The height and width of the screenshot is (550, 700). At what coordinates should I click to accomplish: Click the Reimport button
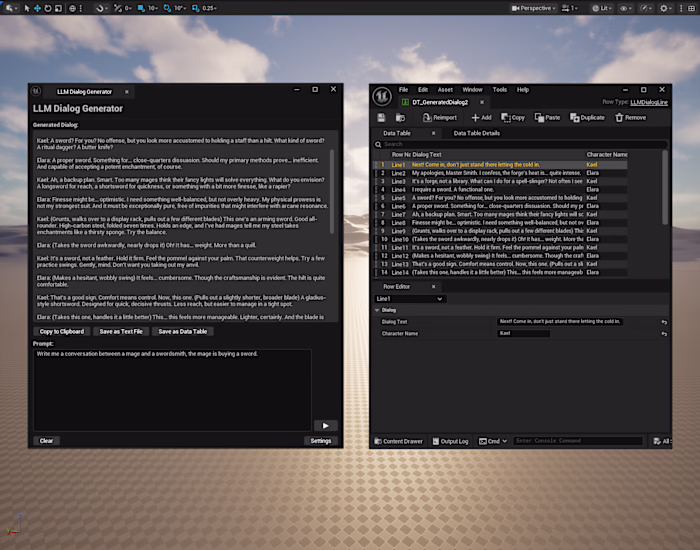tap(440, 117)
